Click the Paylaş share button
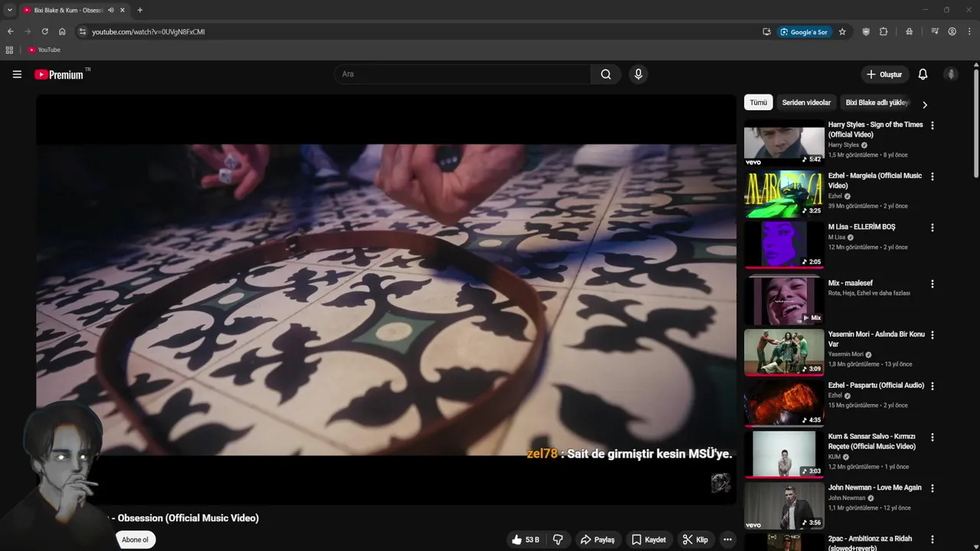 click(597, 540)
